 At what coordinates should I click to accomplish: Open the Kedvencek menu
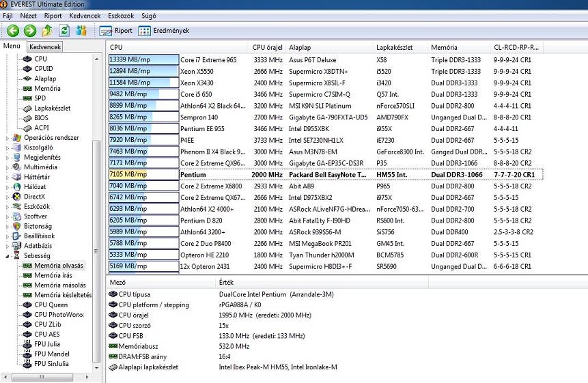point(85,16)
